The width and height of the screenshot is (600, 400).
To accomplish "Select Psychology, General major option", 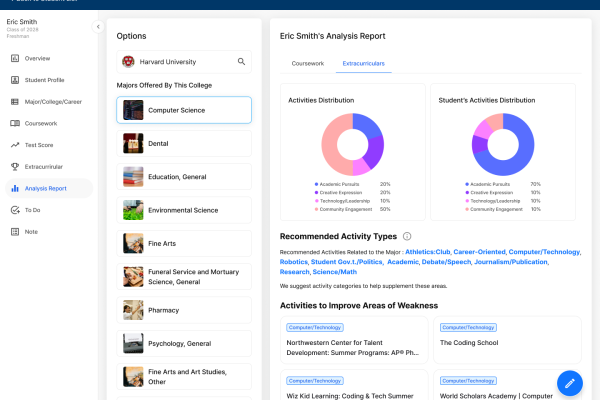I will pos(184,343).
